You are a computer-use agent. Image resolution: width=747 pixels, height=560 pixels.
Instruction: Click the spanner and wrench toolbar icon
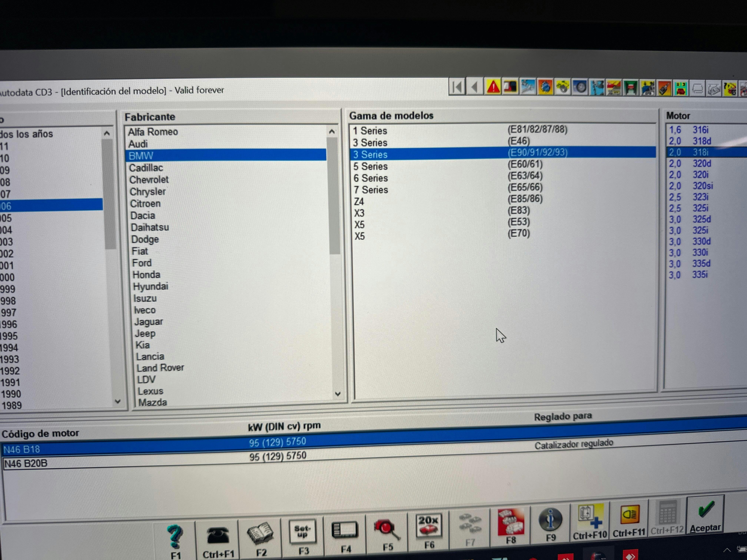tap(528, 87)
